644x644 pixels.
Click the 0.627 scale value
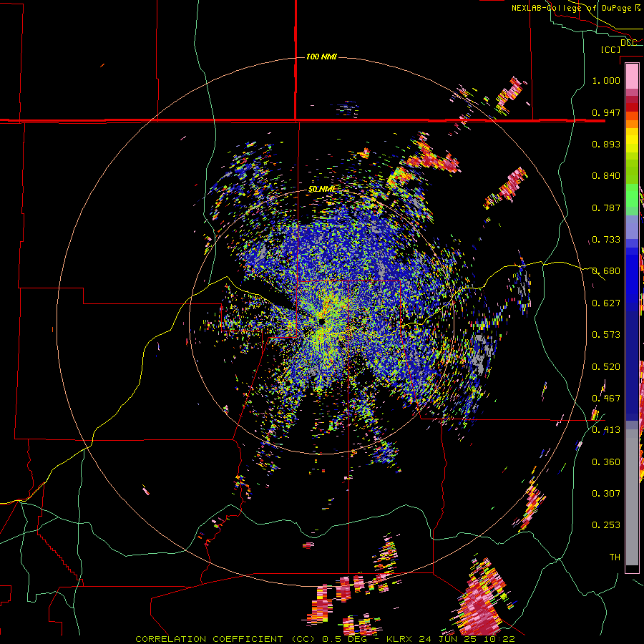(606, 303)
